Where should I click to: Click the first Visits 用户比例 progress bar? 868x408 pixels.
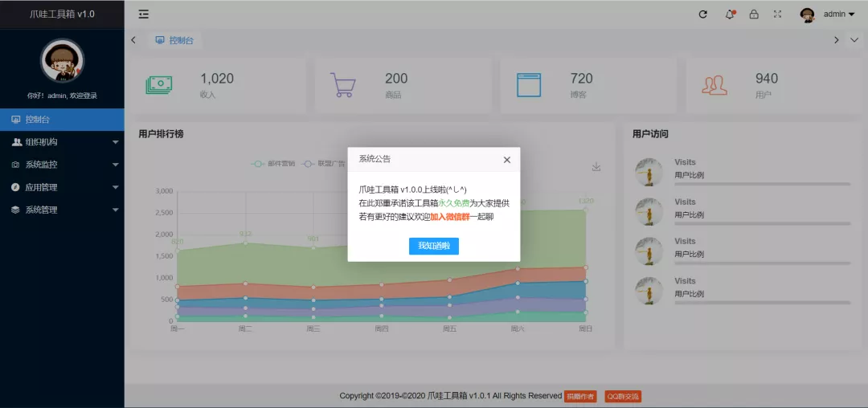click(762, 184)
